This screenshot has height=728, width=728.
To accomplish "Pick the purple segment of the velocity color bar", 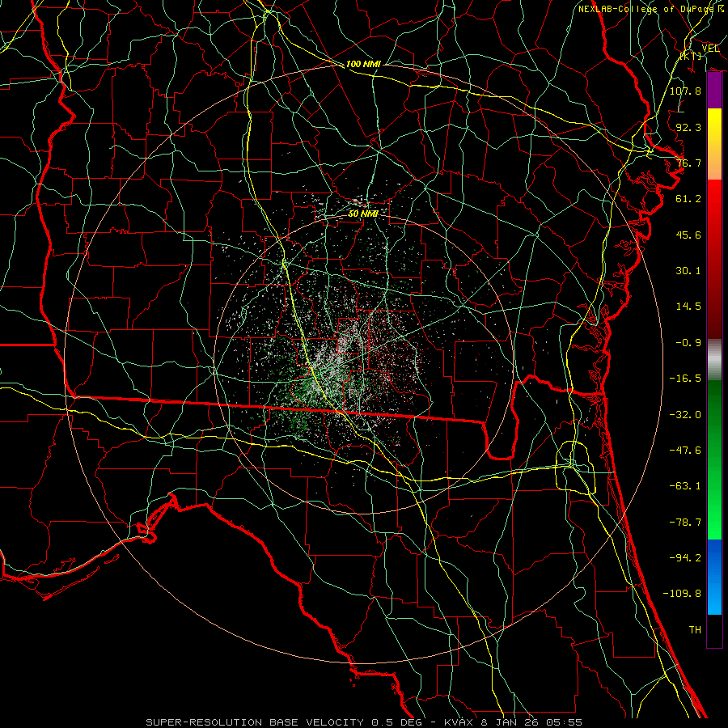I will 714,91.
